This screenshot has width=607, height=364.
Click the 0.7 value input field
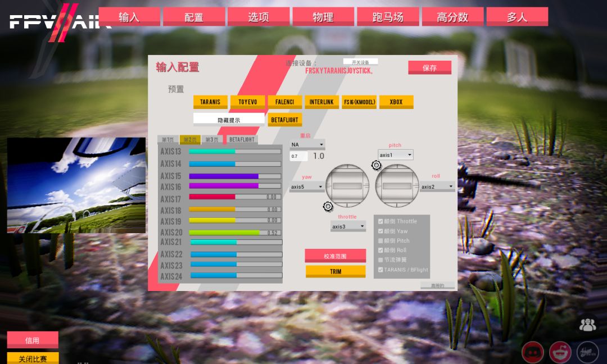[298, 156]
